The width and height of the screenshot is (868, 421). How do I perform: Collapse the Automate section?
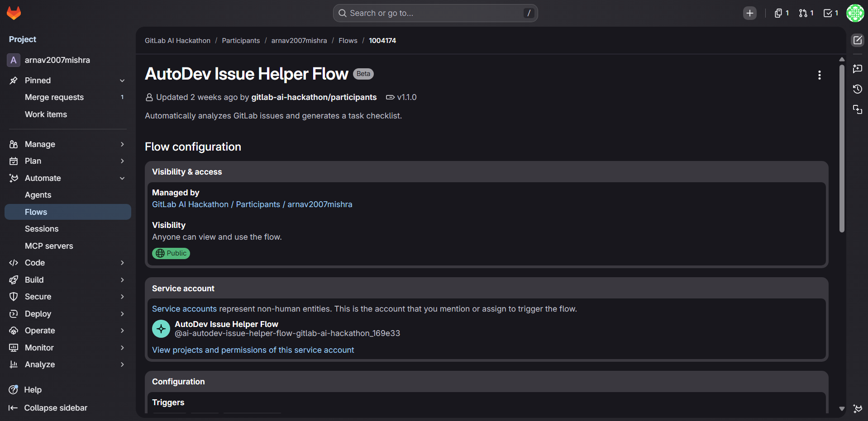(122, 178)
